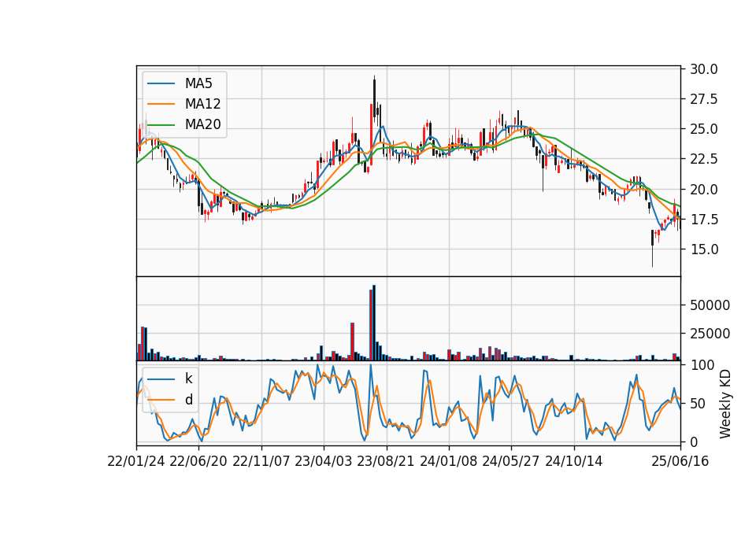Click the k legend label in KD panel
The width and height of the screenshot is (756, 543).
pyautogui.click(x=188, y=379)
